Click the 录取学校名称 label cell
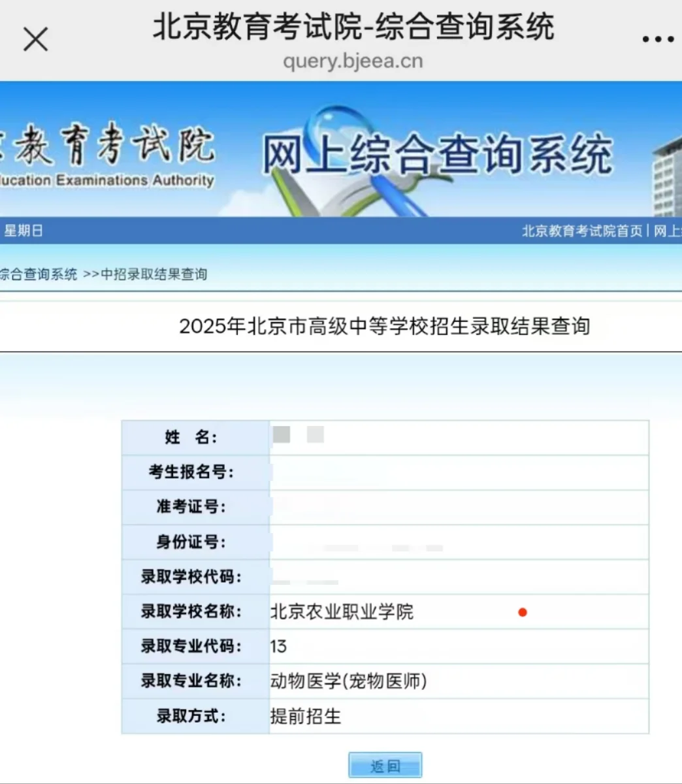 [195, 612]
